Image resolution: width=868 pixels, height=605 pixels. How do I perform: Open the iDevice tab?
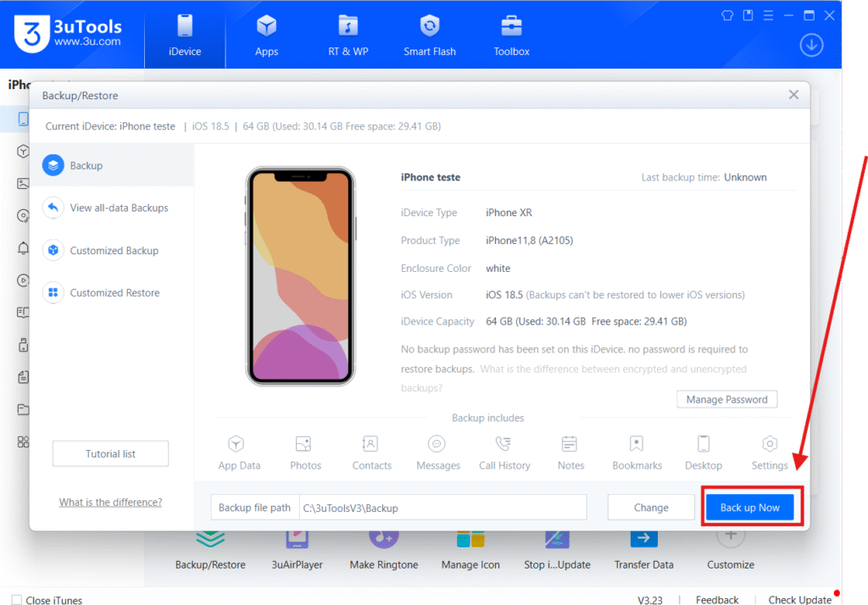(185, 36)
